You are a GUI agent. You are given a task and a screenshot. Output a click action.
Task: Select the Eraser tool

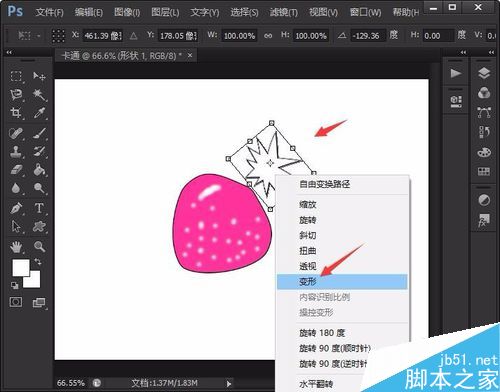point(16,170)
